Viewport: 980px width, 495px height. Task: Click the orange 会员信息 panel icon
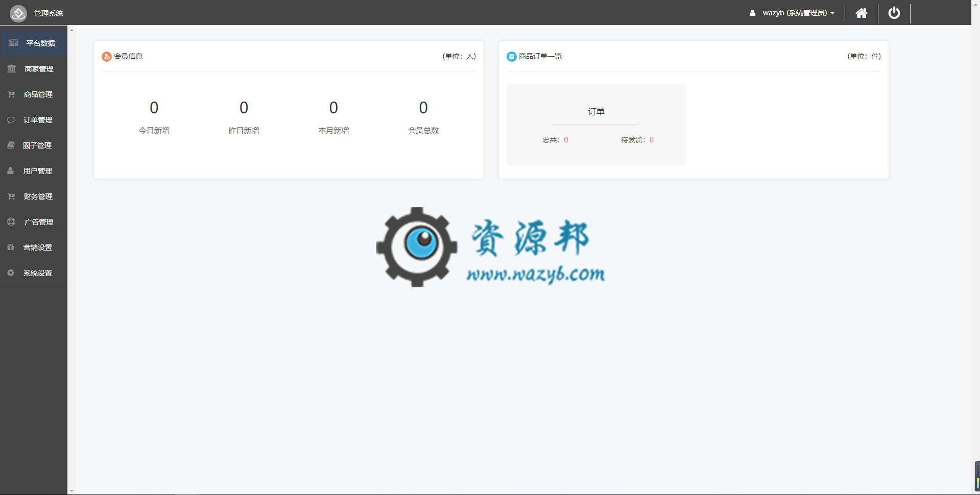point(107,57)
